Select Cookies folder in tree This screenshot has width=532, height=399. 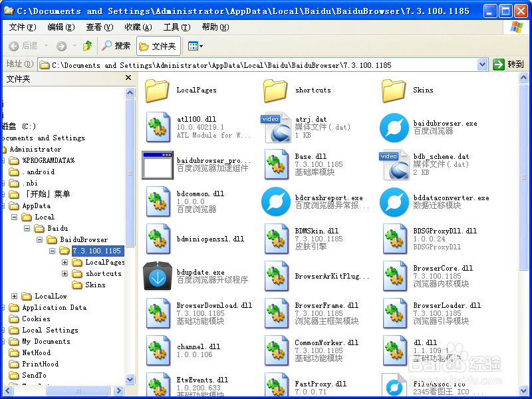tap(36, 319)
